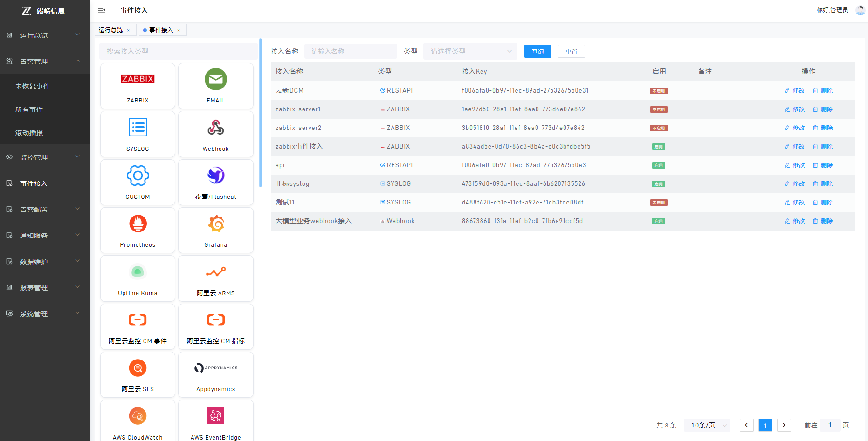The width and height of the screenshot is (868, 441).
Task: Click the 重置 reset button
Action: 571,51
